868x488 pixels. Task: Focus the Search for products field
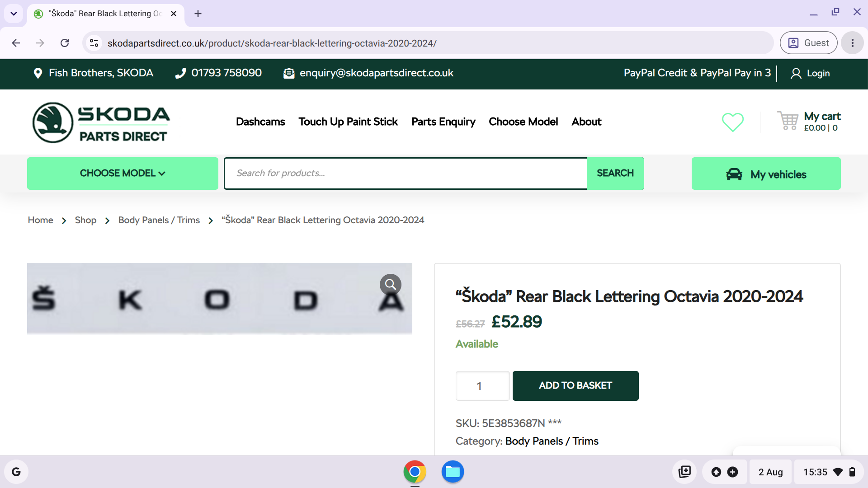[x=406, y=173]
